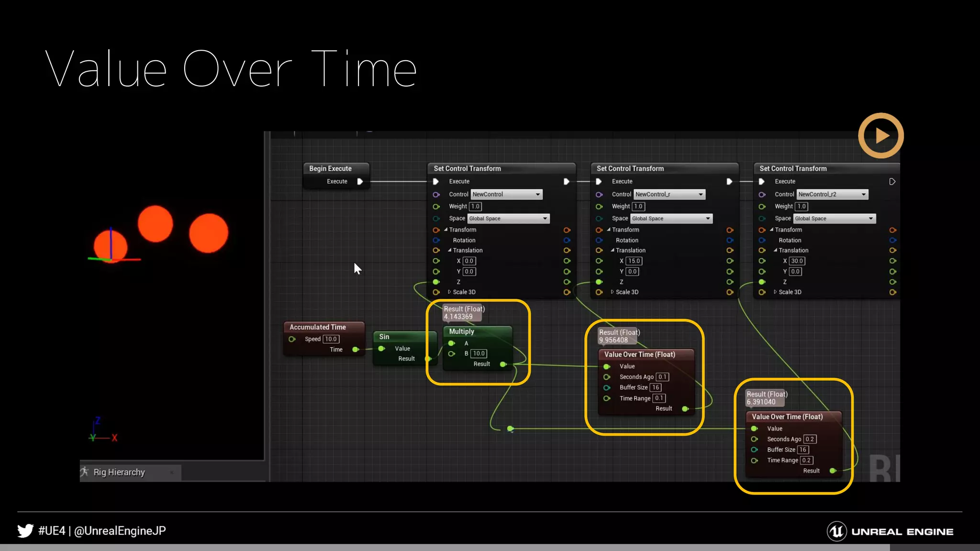Image resolution: width=980 pixels, height=551 pixels.
Task: Click Begin Execute node's output execute pin
Action: pyautogui.click(x=360, y=181)
